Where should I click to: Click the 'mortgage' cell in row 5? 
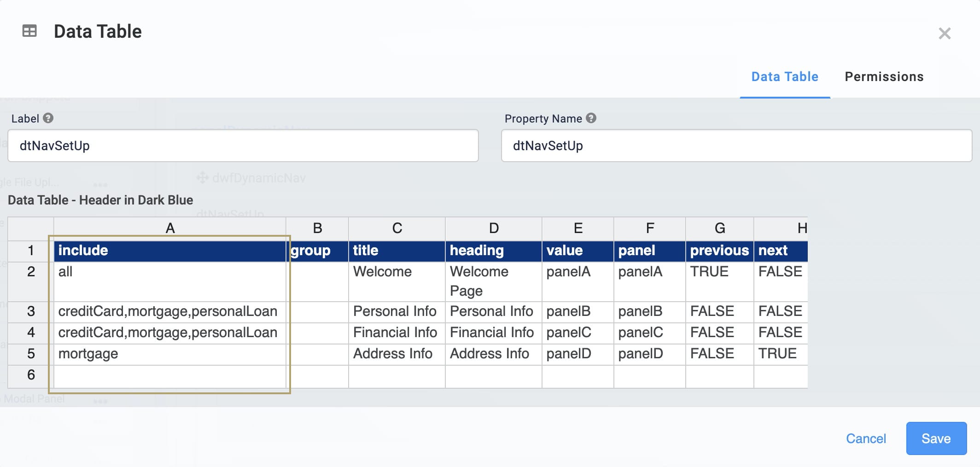tap(170, 354)
